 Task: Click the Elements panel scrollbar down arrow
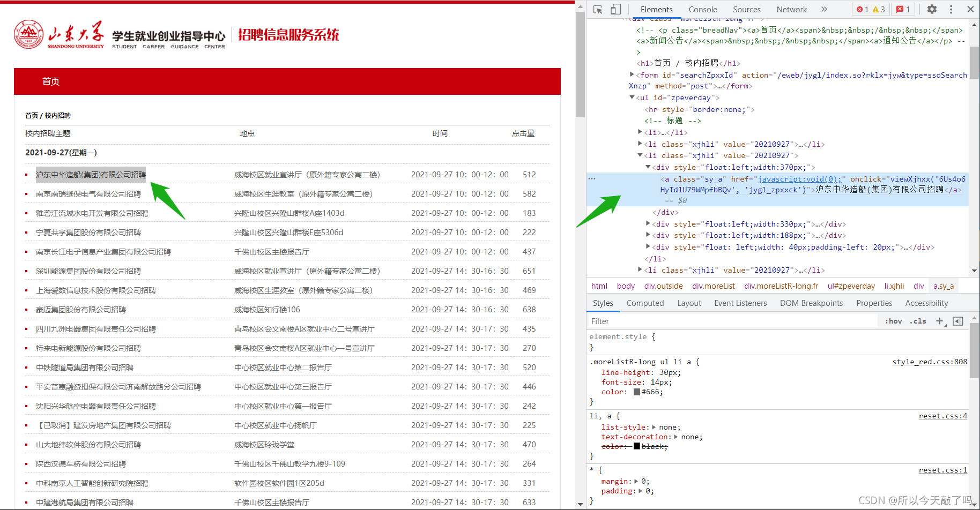coord(975,271)
